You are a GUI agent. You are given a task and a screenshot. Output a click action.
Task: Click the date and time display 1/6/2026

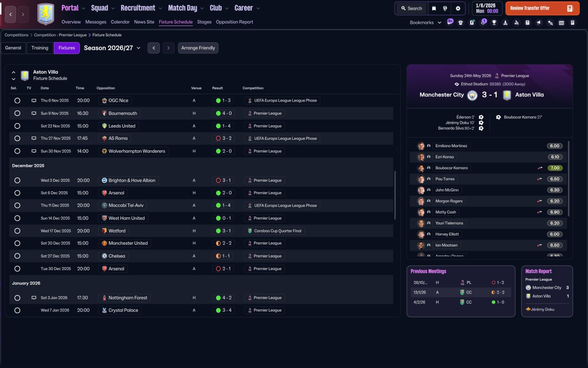(487, 8)
